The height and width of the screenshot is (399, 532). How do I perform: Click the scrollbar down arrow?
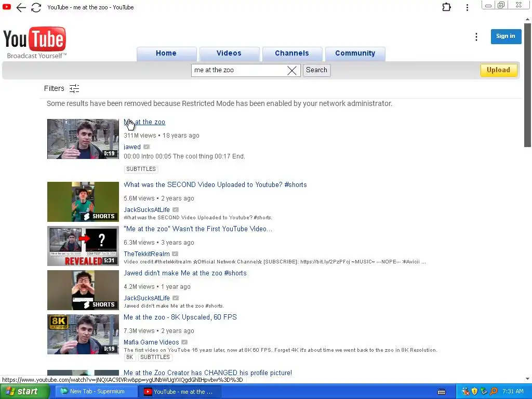pos(527,379)
